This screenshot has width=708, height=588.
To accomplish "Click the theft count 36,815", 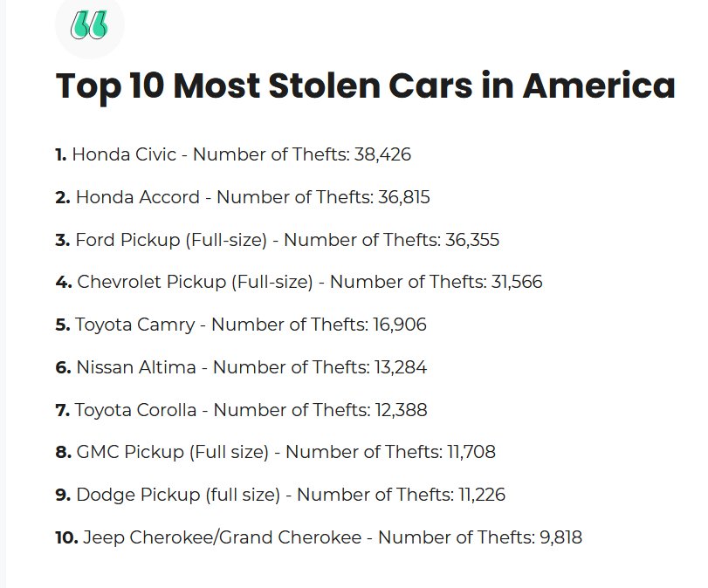I will click(x=403, y=197).
